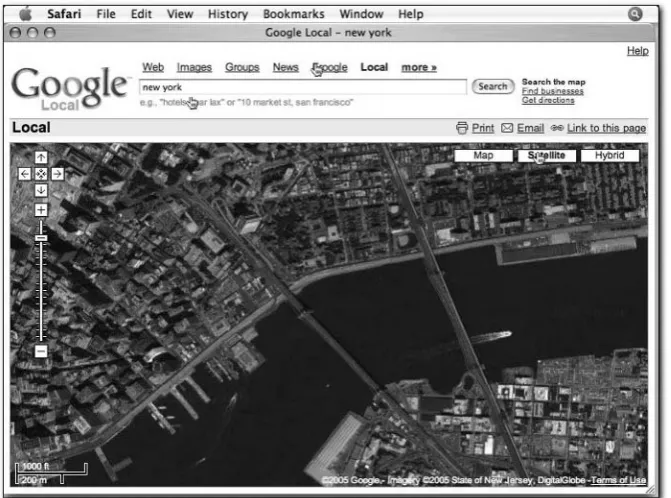This screenshot has width=671, height=498.
Task: Switch to Hybrid view
Action: coord(610,155)
